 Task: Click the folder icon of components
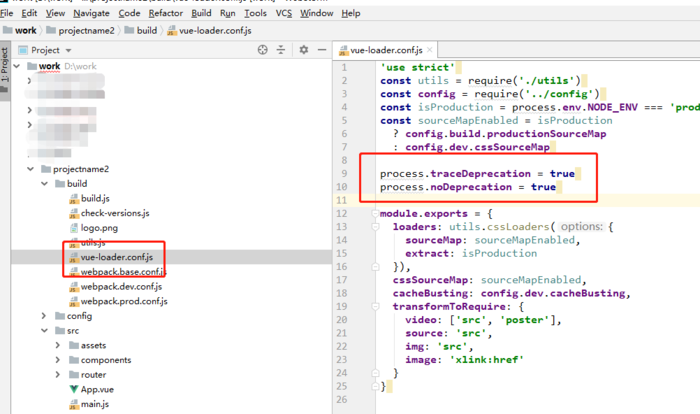point(74,360)
